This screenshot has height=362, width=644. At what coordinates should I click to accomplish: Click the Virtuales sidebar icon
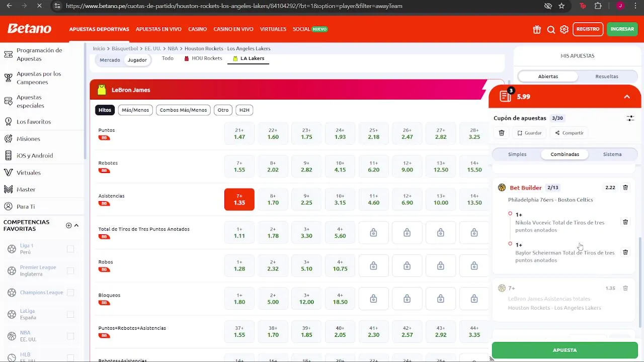pos(8,172)
